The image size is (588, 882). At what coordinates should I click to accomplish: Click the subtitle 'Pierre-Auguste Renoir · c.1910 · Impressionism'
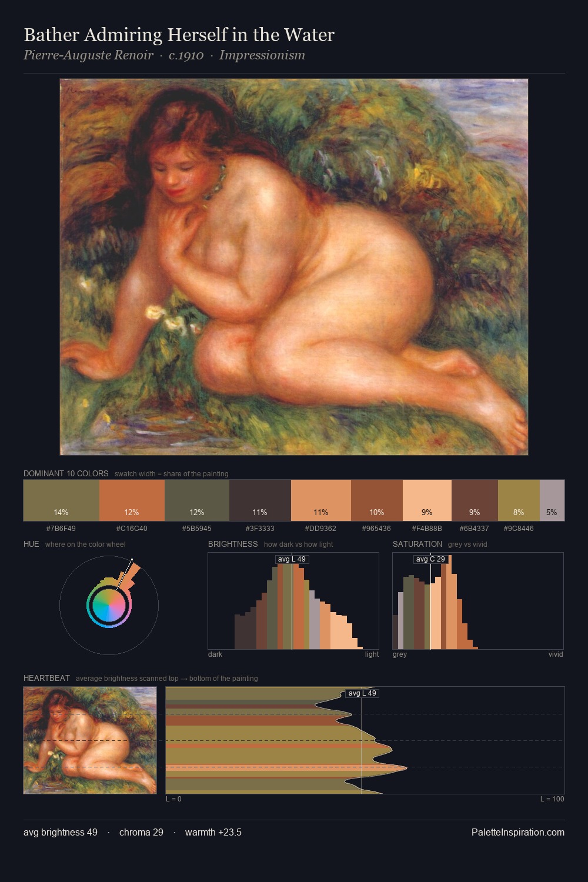pos(164,55)
